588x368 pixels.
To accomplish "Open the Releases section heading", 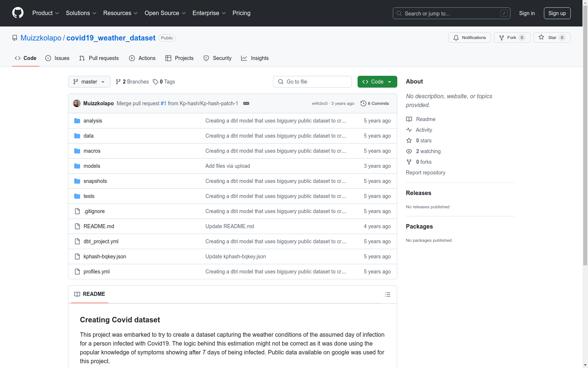I will (419, 193).
